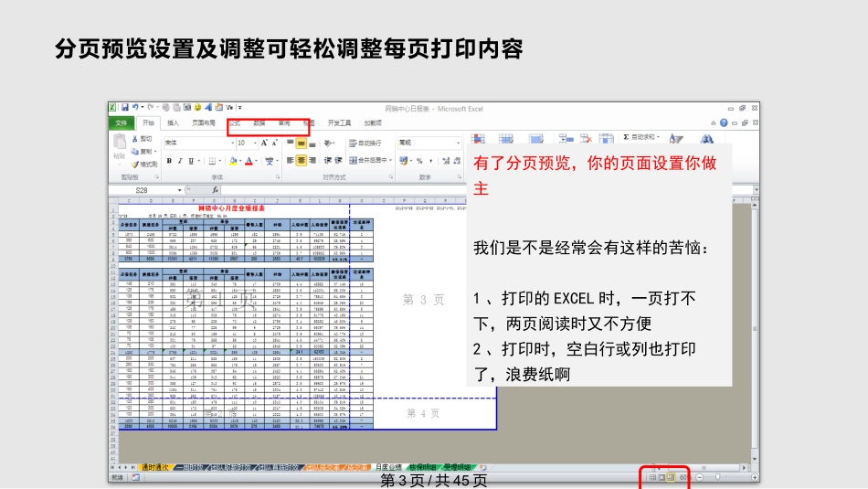The width and height of the screenshot is (868, 489).
Task: Toggle center horizontal alignment button
Action: (302, 161)
